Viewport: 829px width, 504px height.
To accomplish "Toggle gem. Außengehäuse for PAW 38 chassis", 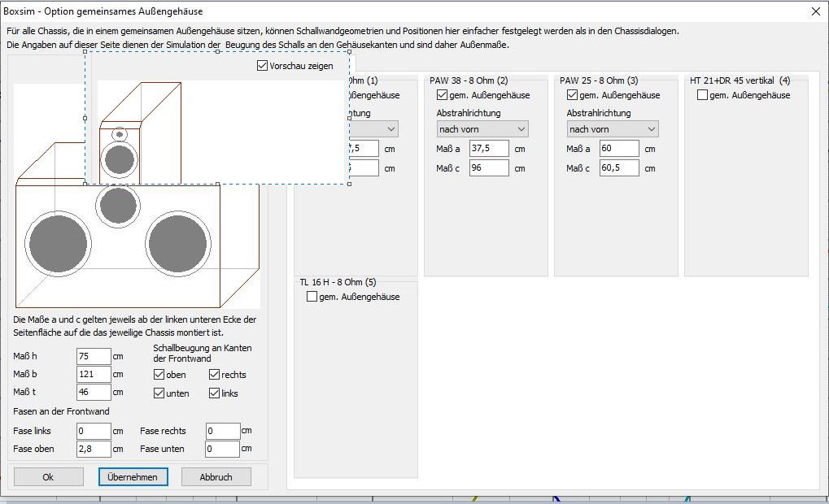I will click(442, 95).
